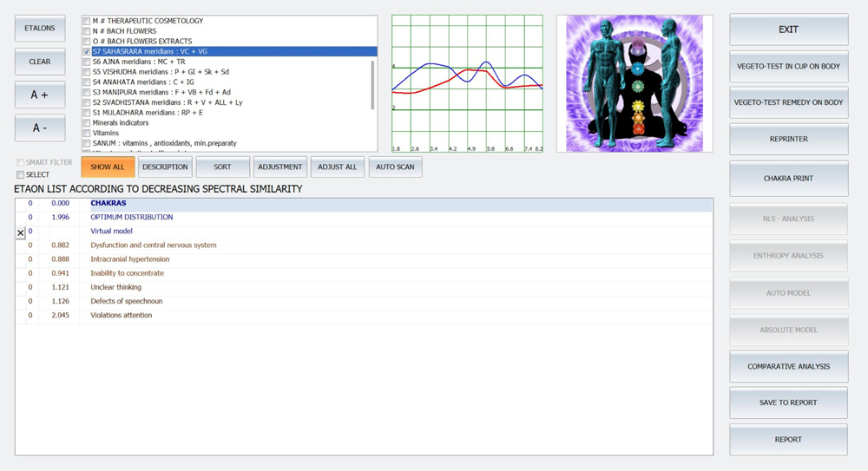Uncheck S7 SAHASRARA meridians checkbox

(x=86, y=51)
